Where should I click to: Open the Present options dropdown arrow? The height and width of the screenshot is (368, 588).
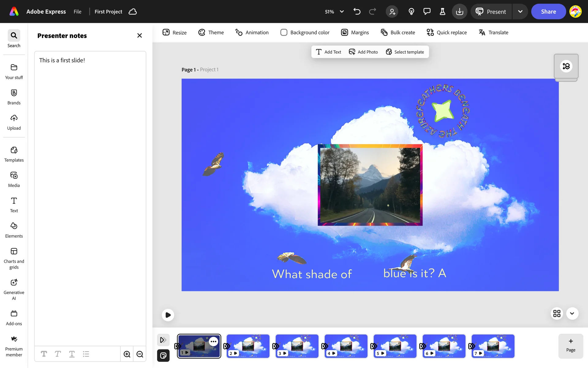[520, 12]
